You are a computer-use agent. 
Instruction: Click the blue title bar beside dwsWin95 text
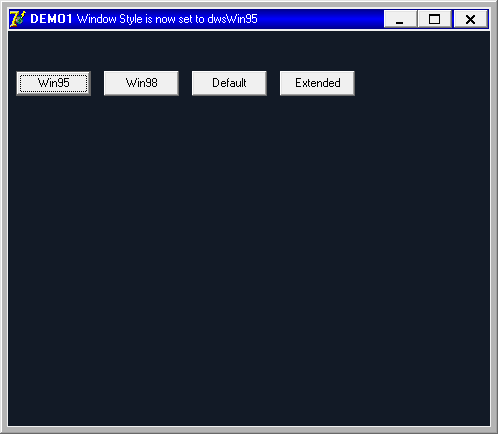[320, 19]
